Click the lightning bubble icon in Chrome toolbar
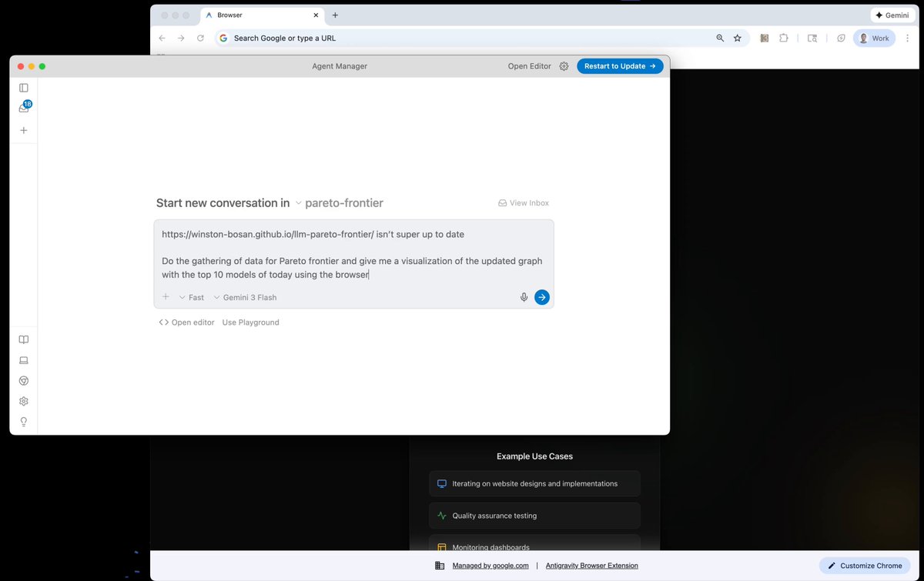Screen dimensions: 924x581 pyautogui.click(x=841, y=38)
